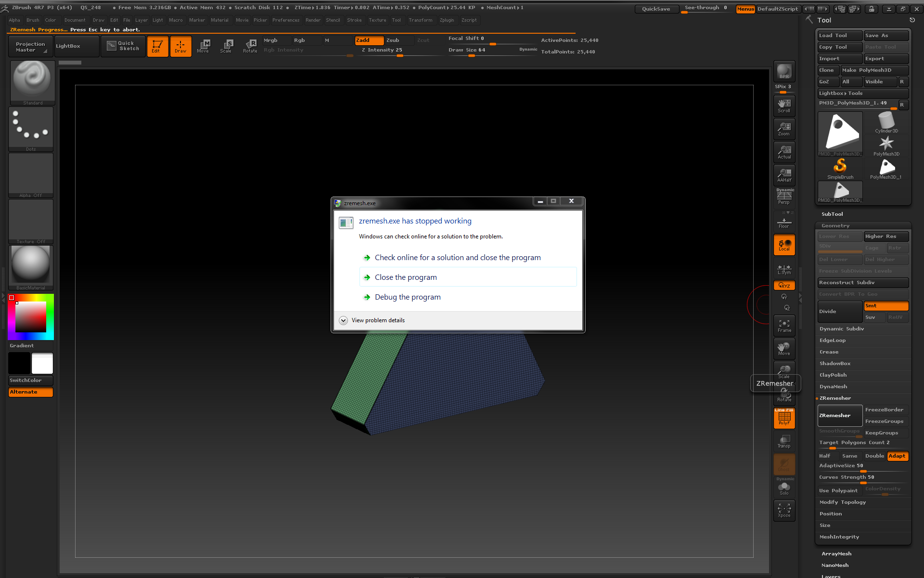Image resolution: width=924 pixels, height=578 pixels.
Task: Toggle Zsub mode
Action: 399,40
